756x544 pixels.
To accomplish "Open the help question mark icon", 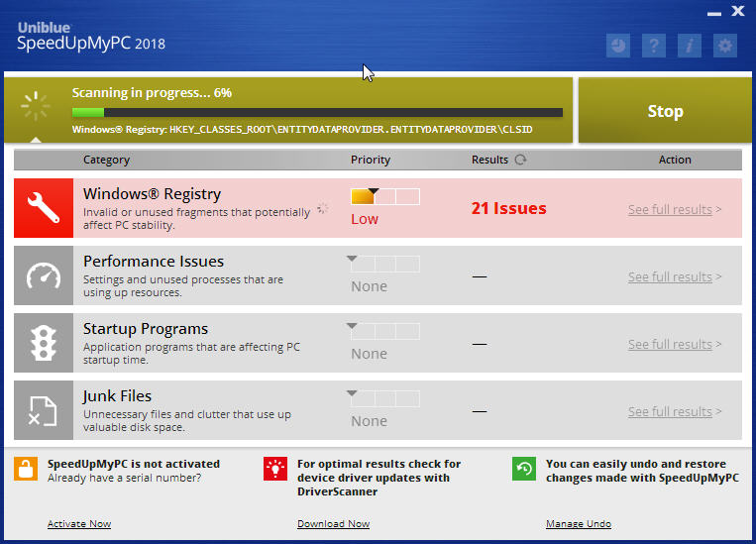I will [654, 46].
